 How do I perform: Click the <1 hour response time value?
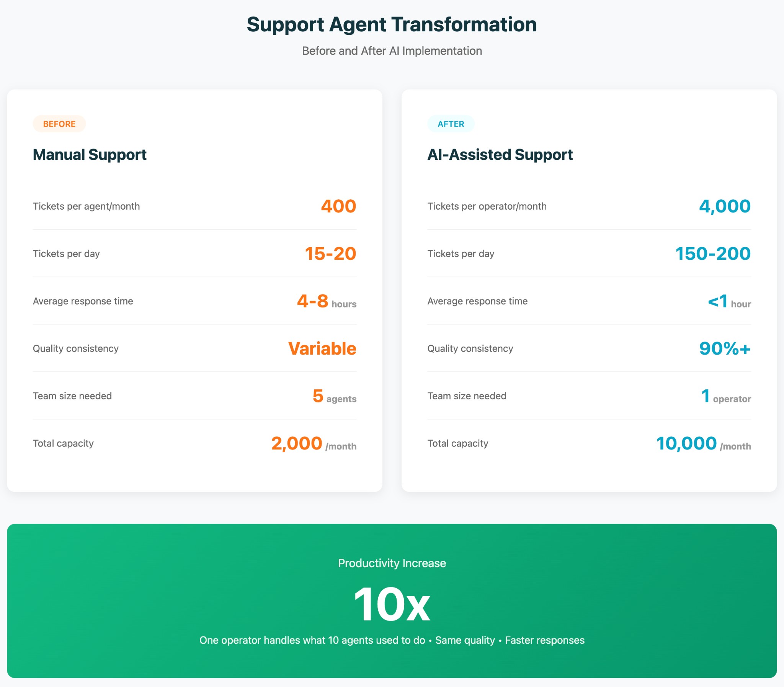point(728,302)
